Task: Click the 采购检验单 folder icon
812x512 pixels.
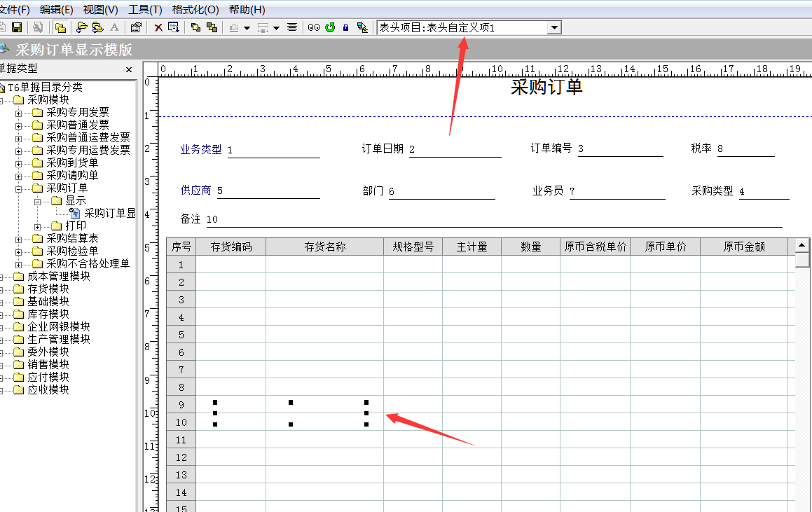Action: point(37,251)
